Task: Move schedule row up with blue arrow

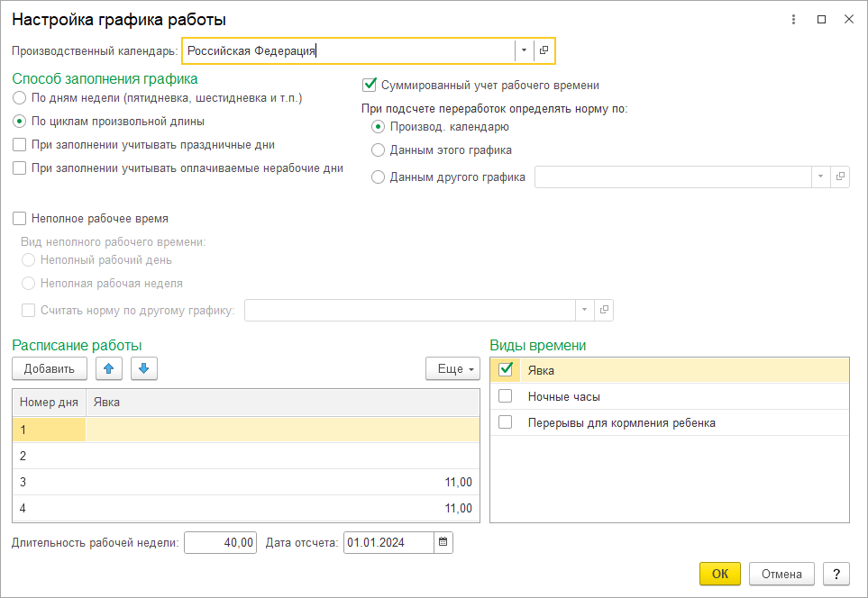Action: pyautogui.click(x=108, y=368)
